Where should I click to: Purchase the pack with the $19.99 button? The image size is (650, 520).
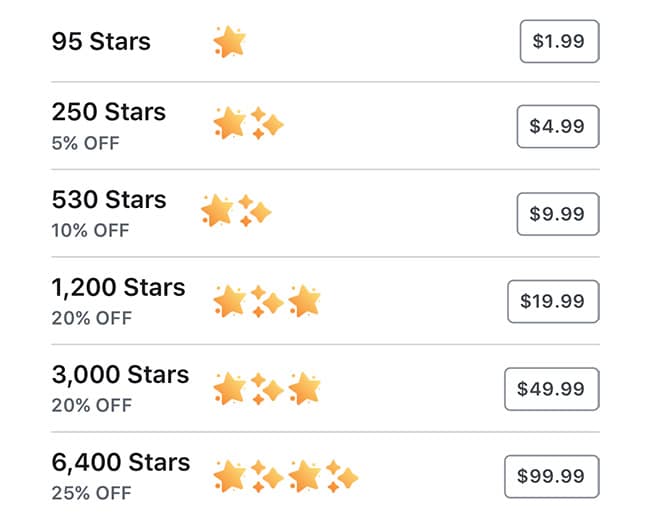pyautogui.click(x=553, y=301)
